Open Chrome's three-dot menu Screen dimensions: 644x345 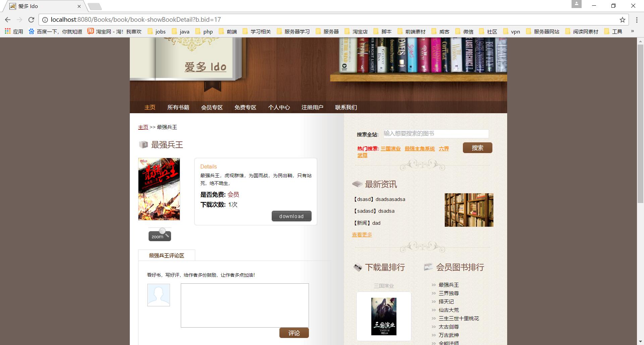(x=637, y=20)
